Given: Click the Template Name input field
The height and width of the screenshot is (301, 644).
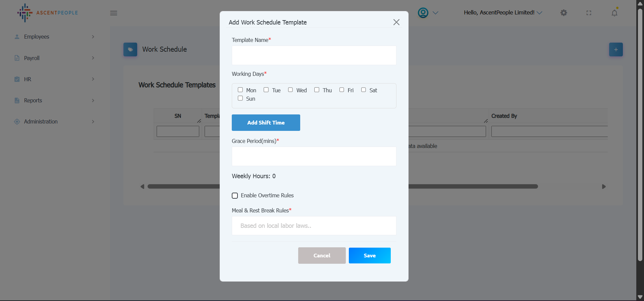Looking at the screenshot, I should pos(314,55).
